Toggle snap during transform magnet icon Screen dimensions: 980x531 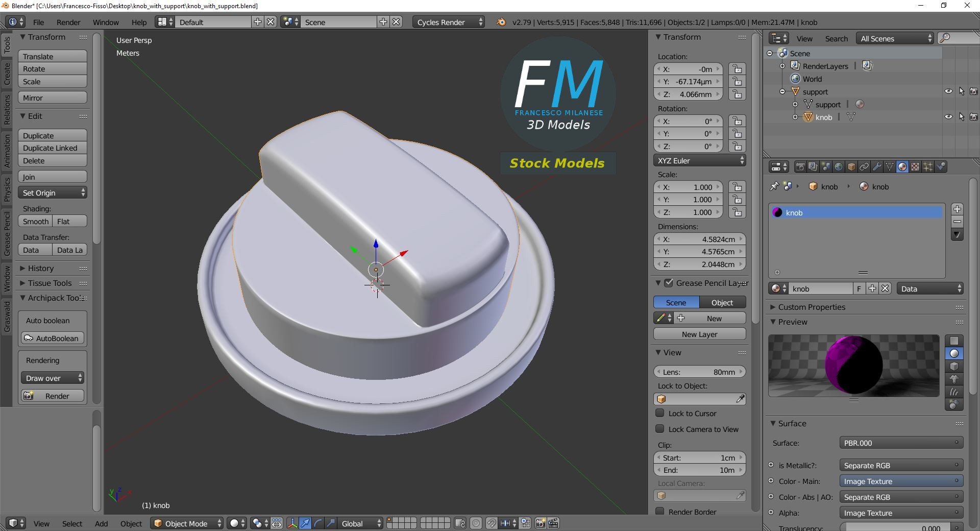(x=492, y=523)
